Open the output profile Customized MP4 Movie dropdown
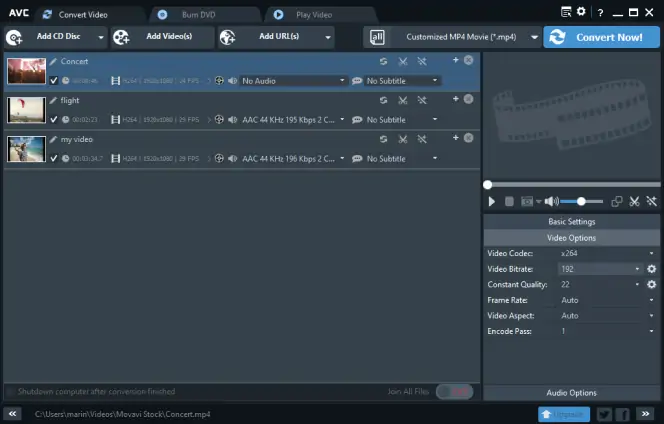This screenshot has height=424, width=664. click(451, 37)
